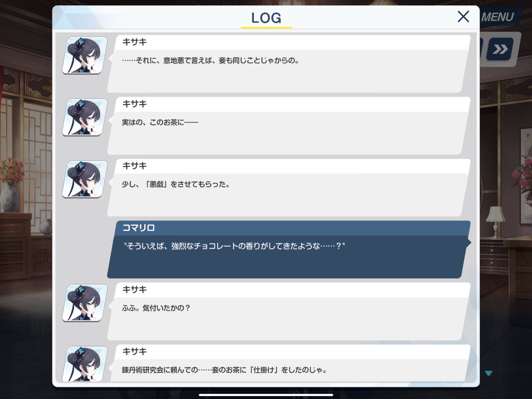The width and height of the screenshot is (532, 399).
Task: Select the entry 少し、「悪戯」をさせてもらった
Action: (x=288, y=188)
